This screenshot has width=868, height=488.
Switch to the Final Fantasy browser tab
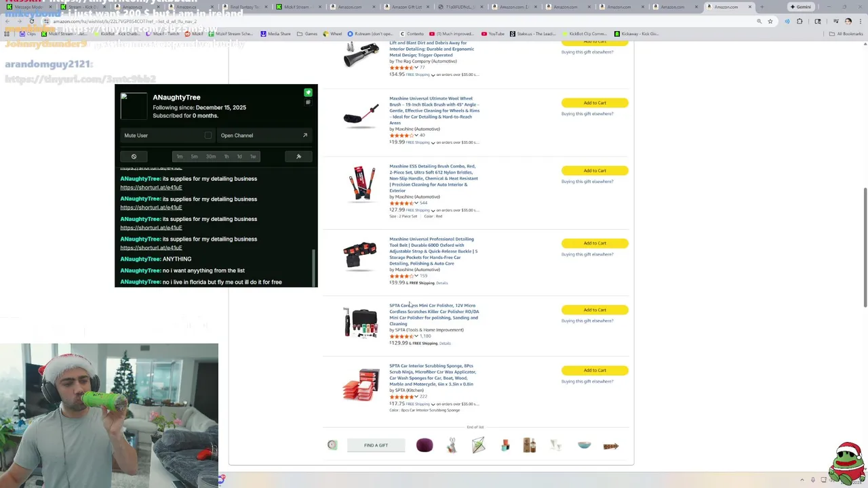(x=245, y=7)
